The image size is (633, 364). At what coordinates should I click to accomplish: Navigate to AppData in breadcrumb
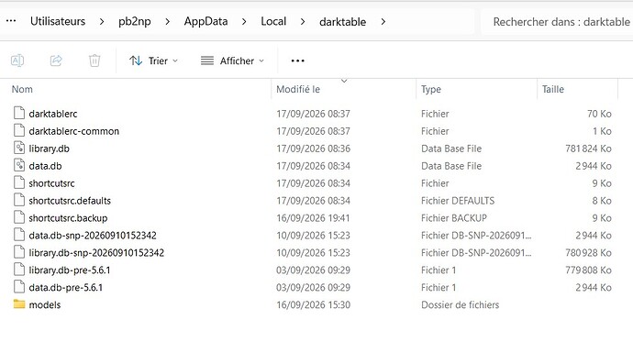pyautogui.click(x=205, y=21)
